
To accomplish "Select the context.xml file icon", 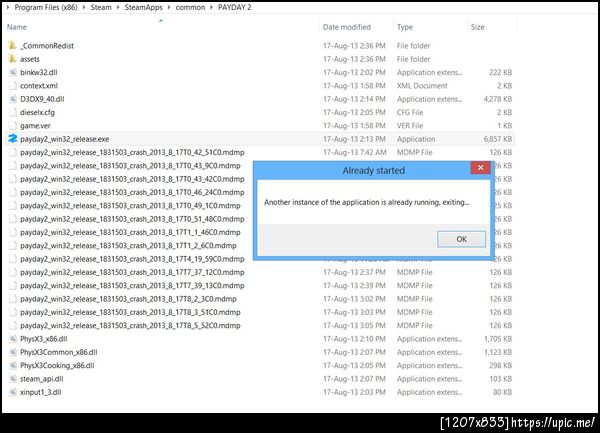I will tap(13, 86).
